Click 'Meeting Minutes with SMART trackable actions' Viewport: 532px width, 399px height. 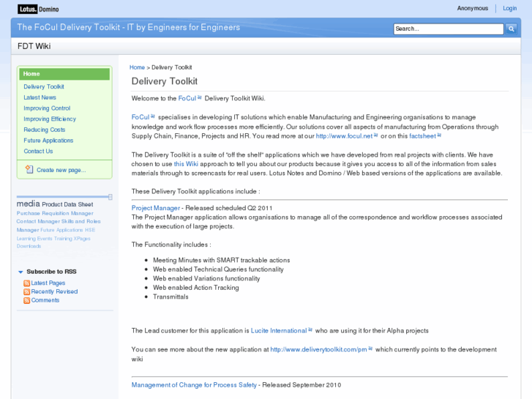click(x=222, y=261)
